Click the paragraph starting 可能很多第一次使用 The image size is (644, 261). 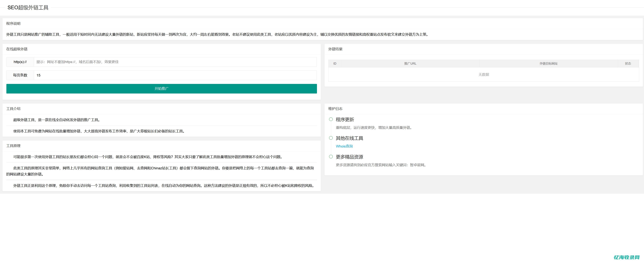click(x=149, y=157)
